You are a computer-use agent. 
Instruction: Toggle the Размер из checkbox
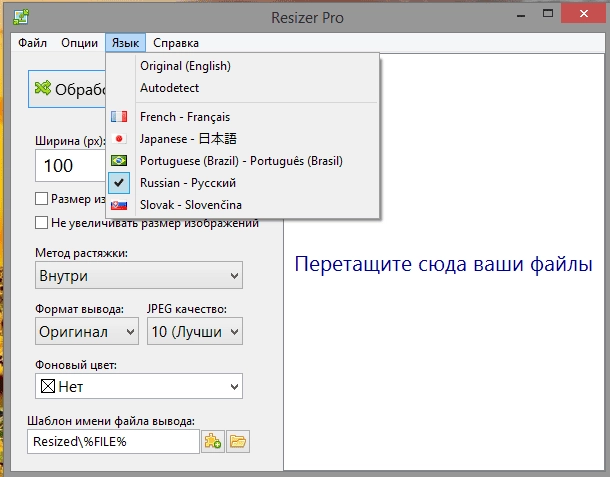[41, 199]
